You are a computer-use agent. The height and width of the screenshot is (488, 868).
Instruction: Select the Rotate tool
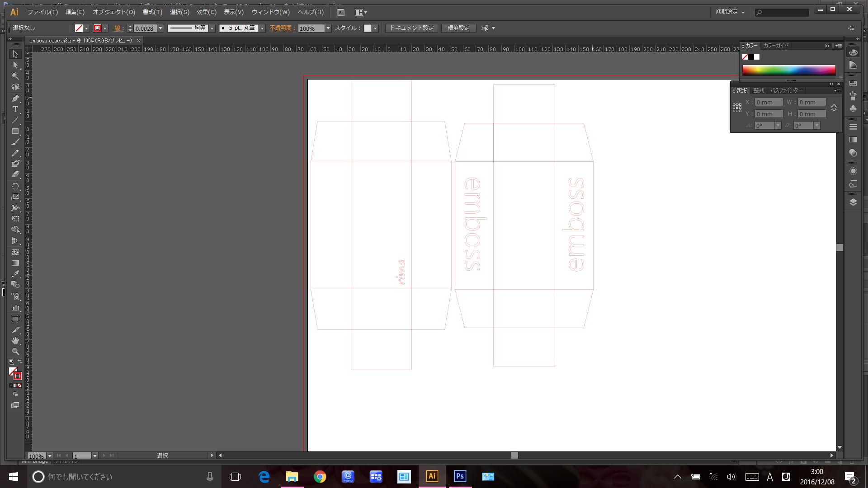[x=15, y=186]
